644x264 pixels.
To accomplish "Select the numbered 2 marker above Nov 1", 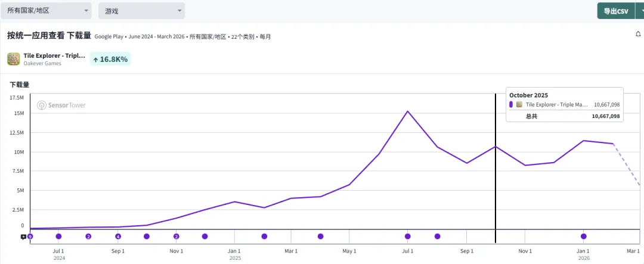I will [176, 237].
